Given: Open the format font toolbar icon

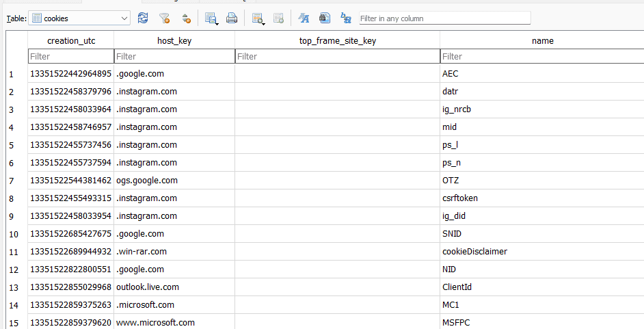Looking at the screenshot, I should click(x=304, y=18).
